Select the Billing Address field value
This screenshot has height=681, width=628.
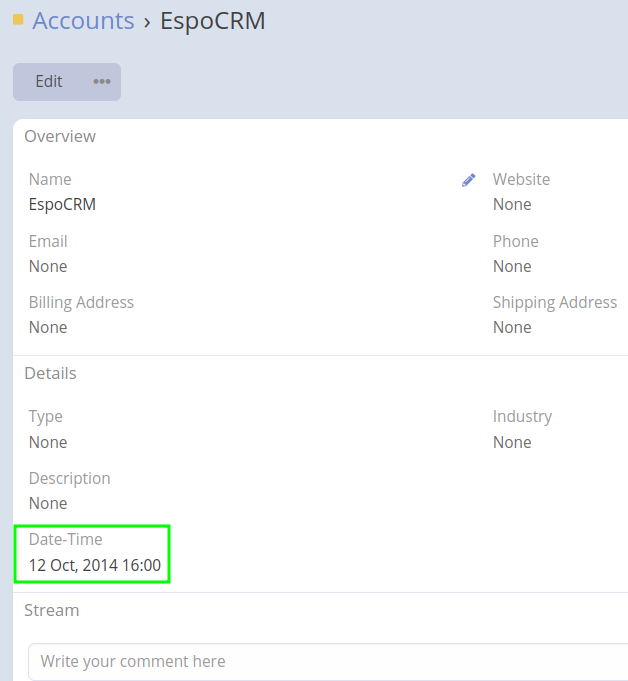coord(48,327)
